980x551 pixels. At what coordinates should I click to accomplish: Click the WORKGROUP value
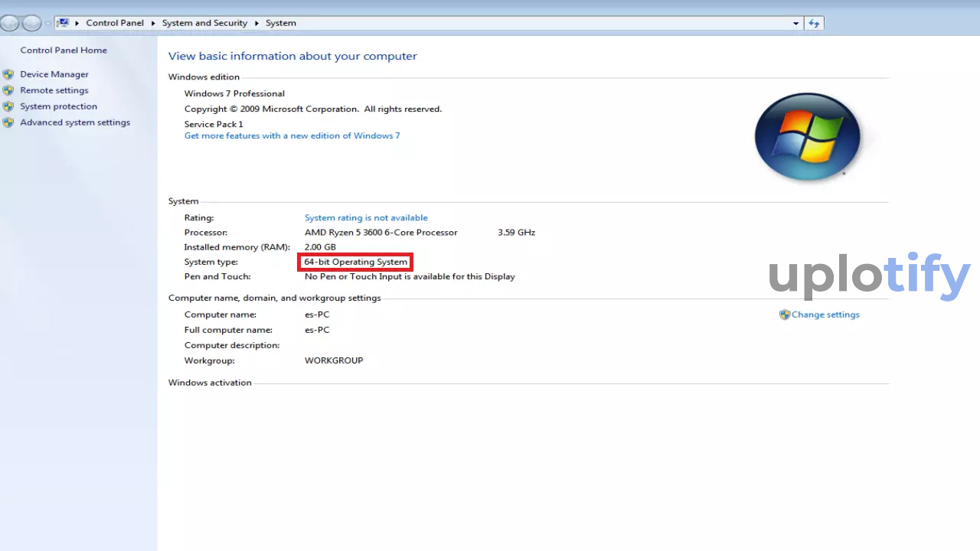tap(334, 360)
